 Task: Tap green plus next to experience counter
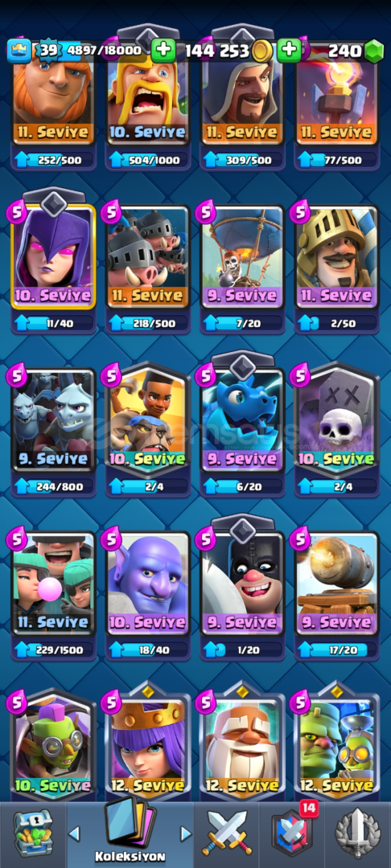[163, 51]
